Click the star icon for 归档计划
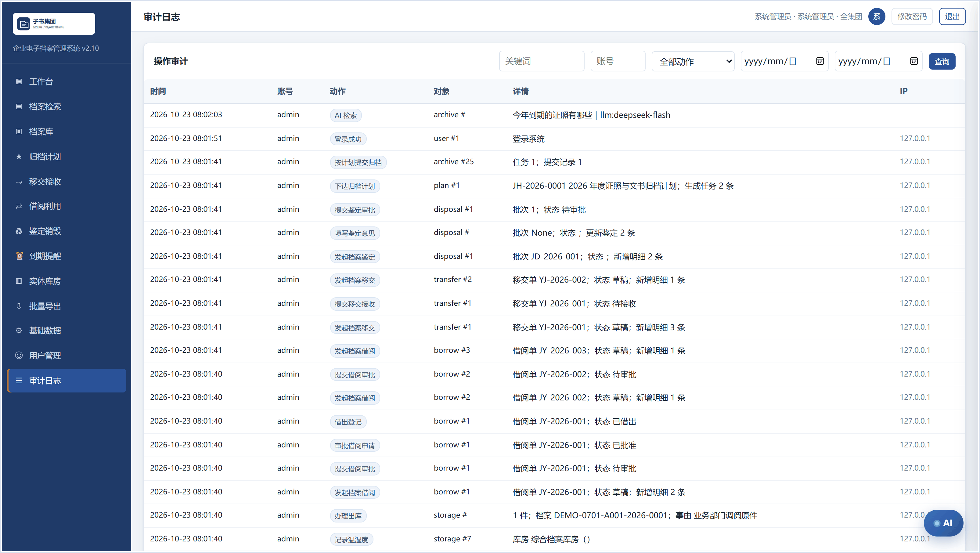The height and width of the screenshot is (553, 980). point(19,157)
